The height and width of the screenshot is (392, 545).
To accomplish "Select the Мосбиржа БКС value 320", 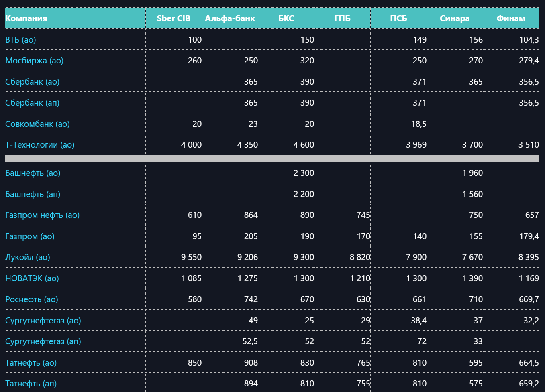I will [307, 61].
